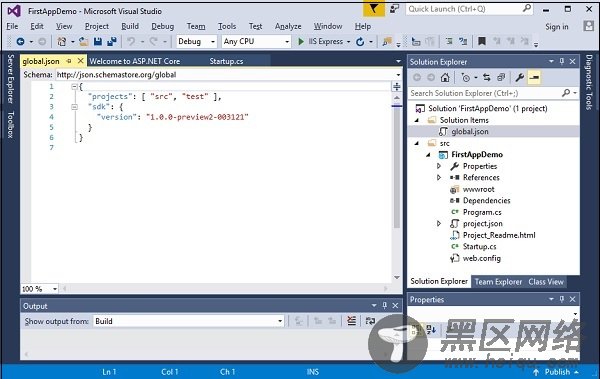The height and width of the screenshot is (379, 600).
Task: Click the Publish button in the status bar
Action: 556,372
